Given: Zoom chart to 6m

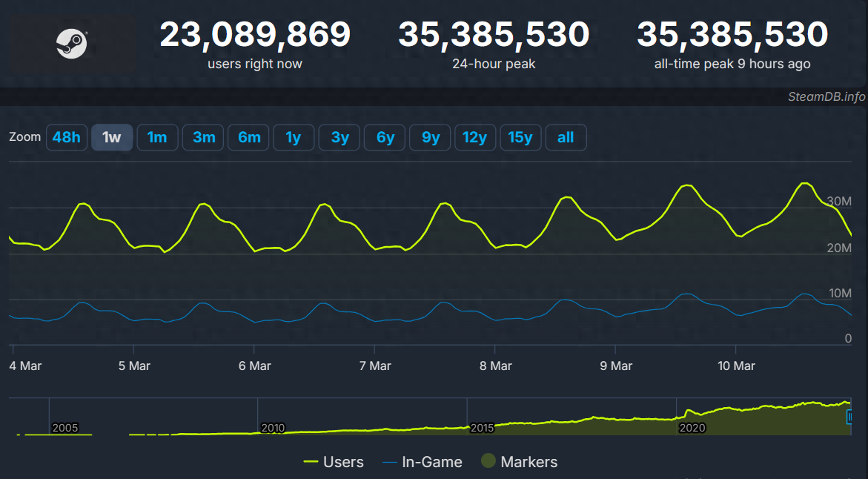Looking at the screenshot, I should click(248, 137).
